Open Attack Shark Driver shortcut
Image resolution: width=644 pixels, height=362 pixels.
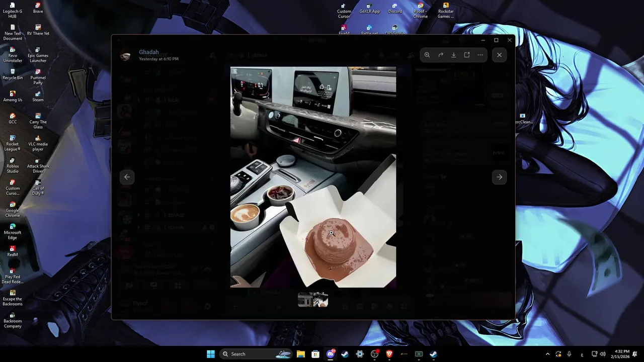click(x=38, y=165)
